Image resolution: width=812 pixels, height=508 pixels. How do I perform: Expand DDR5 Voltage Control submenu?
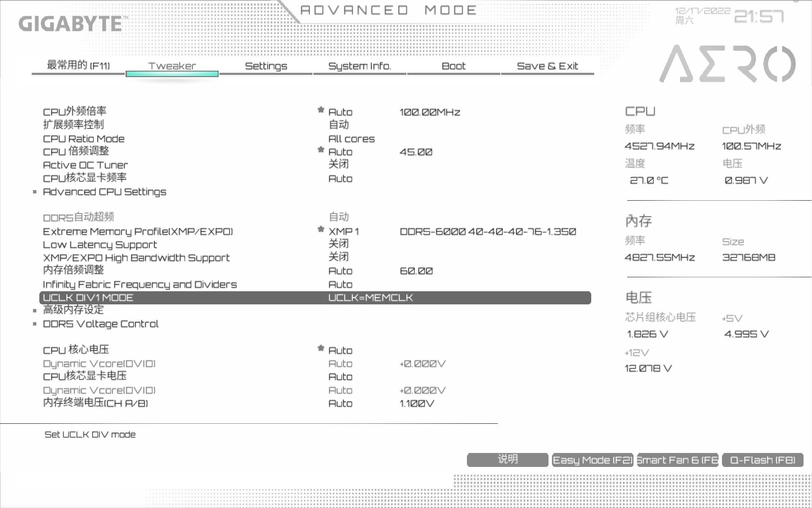click(101, 324)
